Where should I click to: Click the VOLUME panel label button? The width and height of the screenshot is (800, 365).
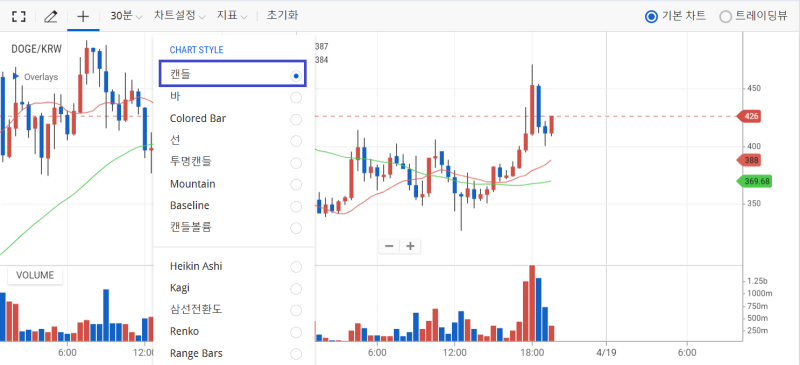[35, 276]
